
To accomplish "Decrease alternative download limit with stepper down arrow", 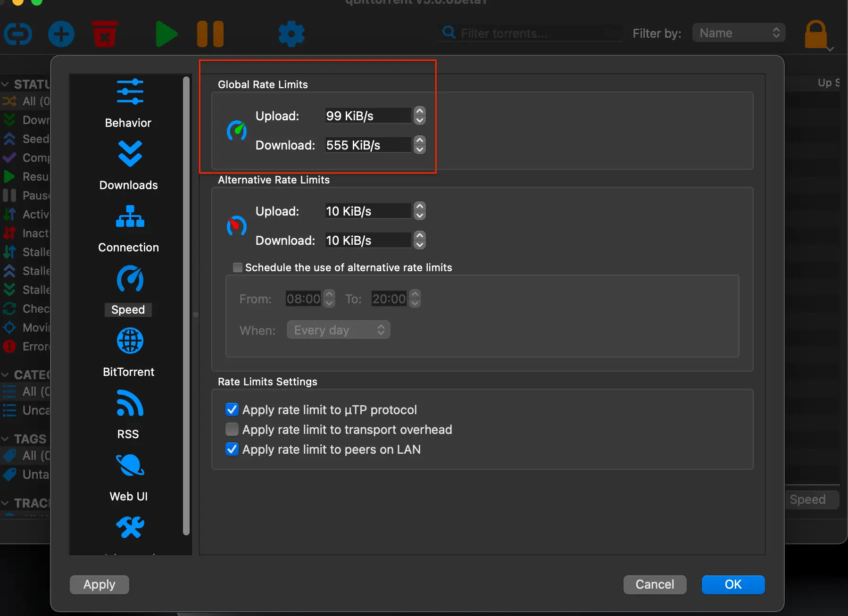I will coord(420,245).
